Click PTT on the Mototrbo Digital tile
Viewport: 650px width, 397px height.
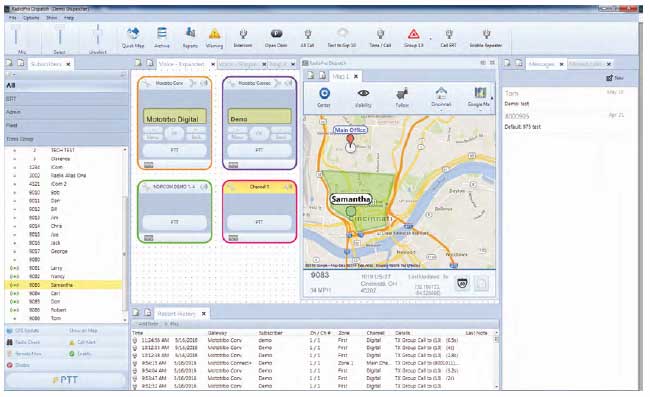click(x=175, y=150)
